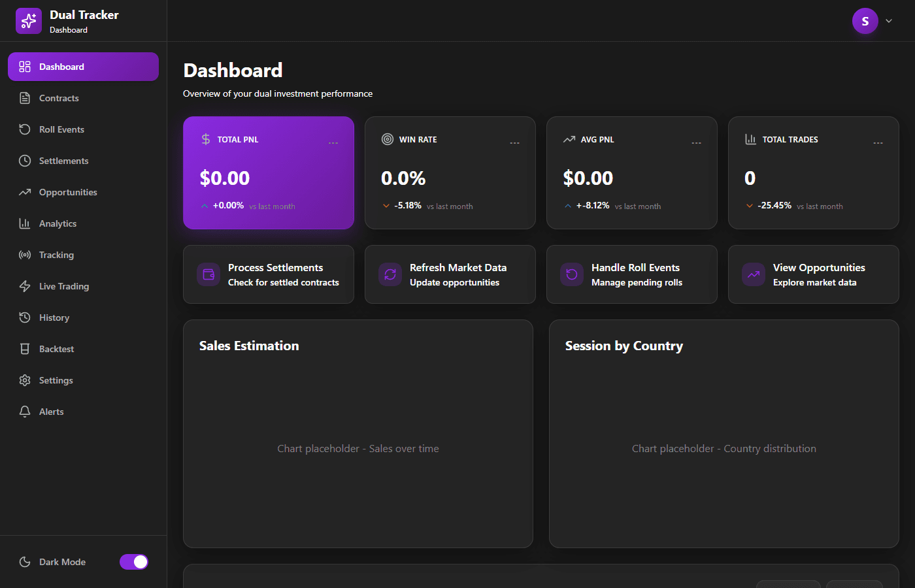Open the Total Trades card options menu
915x588 pixels.
click(878, 142)
